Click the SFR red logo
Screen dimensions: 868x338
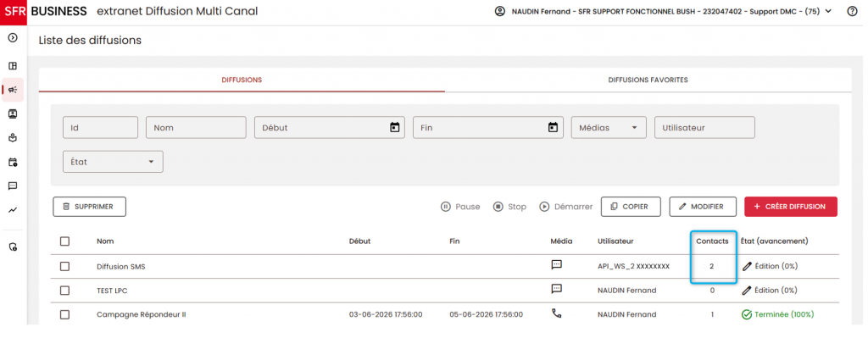14,11
